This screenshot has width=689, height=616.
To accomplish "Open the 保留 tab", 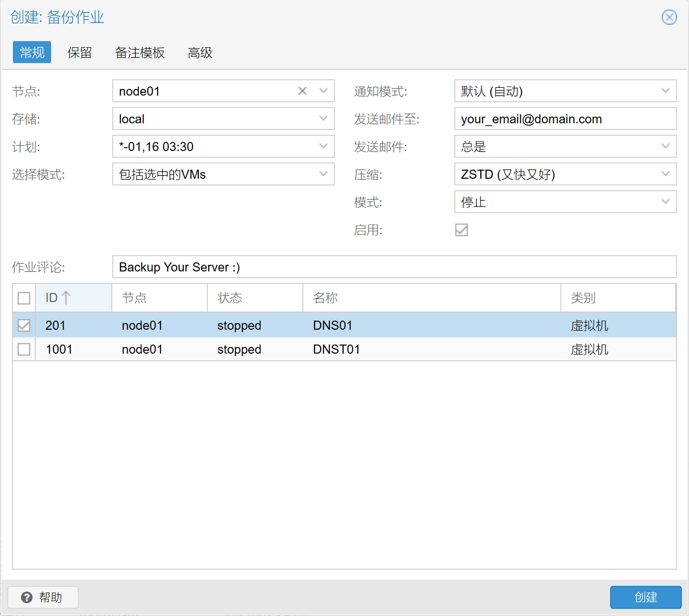I will pyautogui.click(x=79, y=53).
